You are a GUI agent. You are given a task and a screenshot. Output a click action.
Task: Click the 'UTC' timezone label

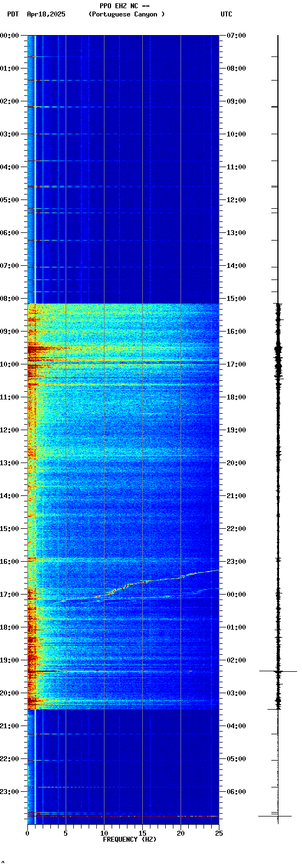pyautogui.click(x=226, y=14)
